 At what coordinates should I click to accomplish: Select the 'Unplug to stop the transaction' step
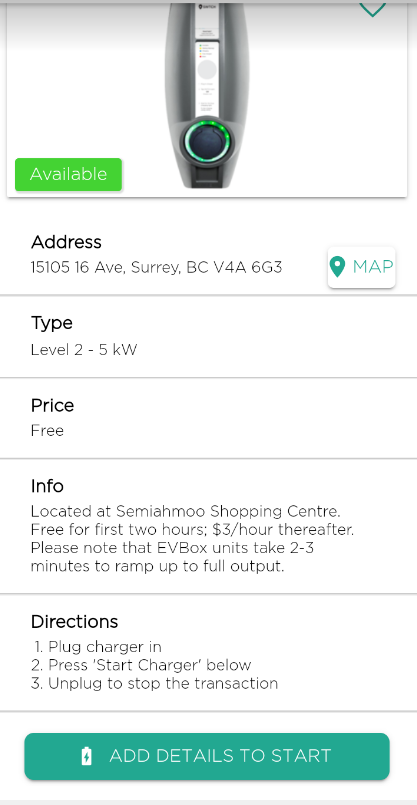tap(155, 683)
